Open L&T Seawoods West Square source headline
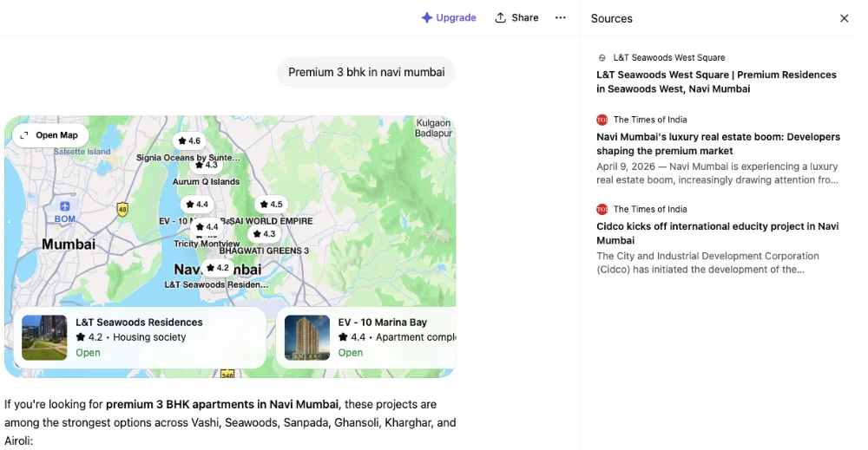The height and width of the screenshot is (450, 868). point(716,82)
